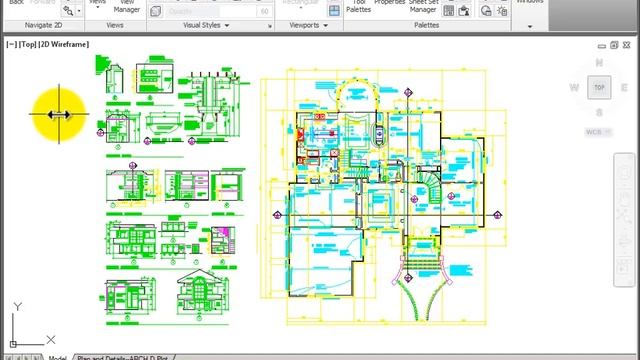Image resolution: width=640 pixels, height=360 pixels.
Task: Open Tool Palettes
Action: tap(358, 6)
